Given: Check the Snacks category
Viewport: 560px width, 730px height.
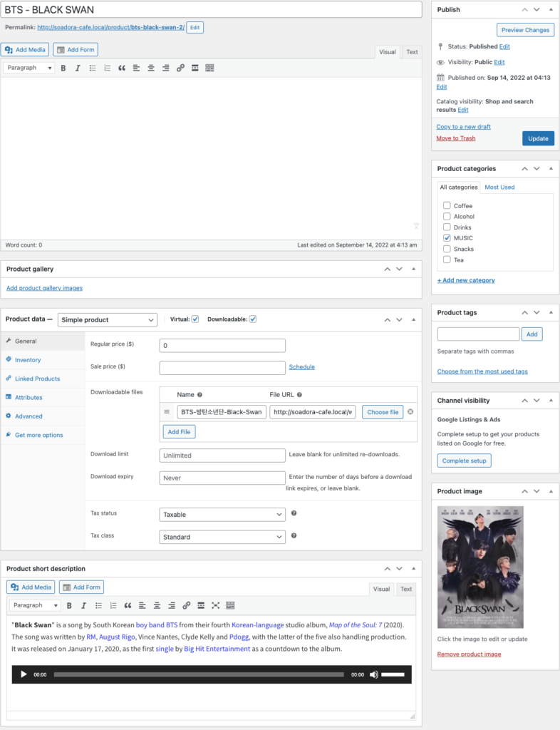Looking at the screenshot, I should [447, 249].
